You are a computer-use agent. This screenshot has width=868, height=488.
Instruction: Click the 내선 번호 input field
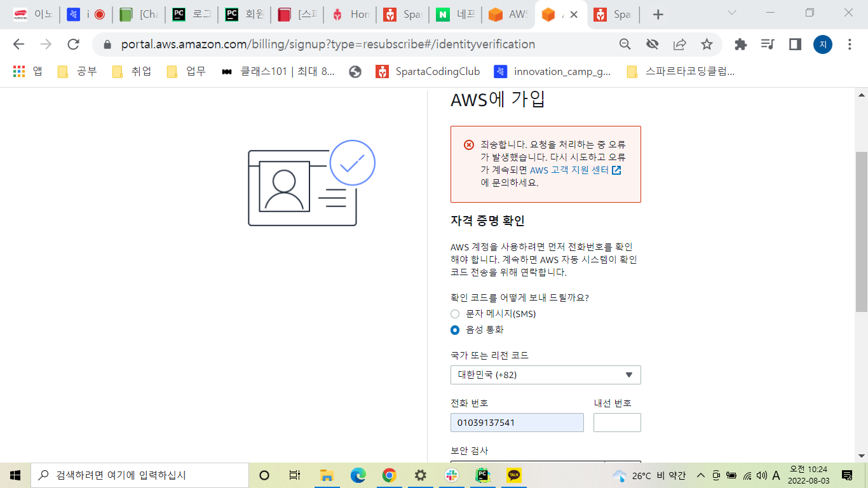(617, 423)
